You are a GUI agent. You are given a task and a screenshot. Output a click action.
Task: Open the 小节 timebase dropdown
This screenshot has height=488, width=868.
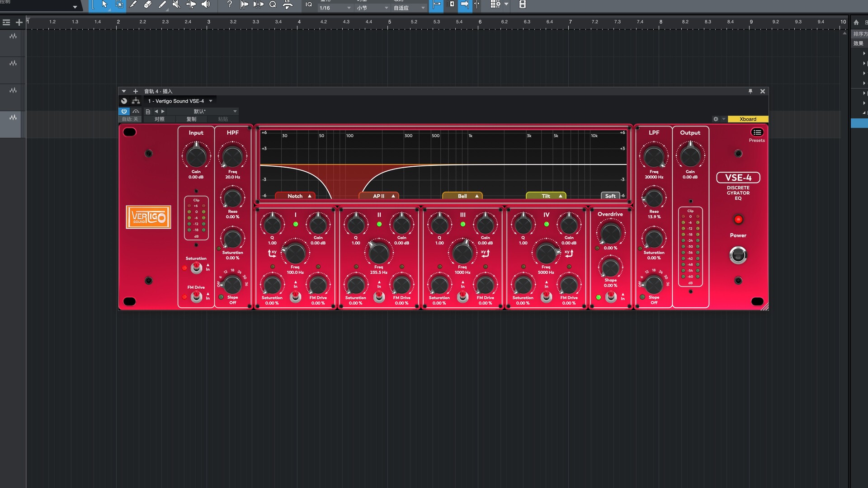(372, 8)
